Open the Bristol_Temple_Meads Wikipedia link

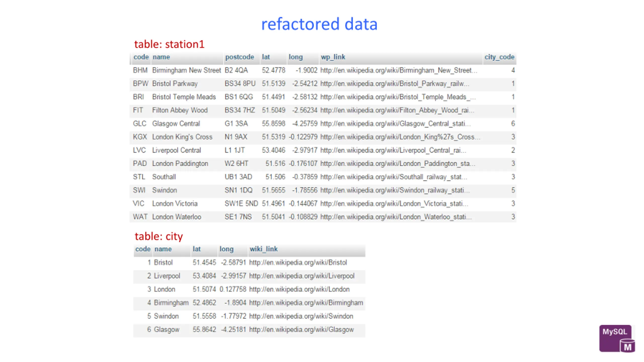tap(398, 97)
